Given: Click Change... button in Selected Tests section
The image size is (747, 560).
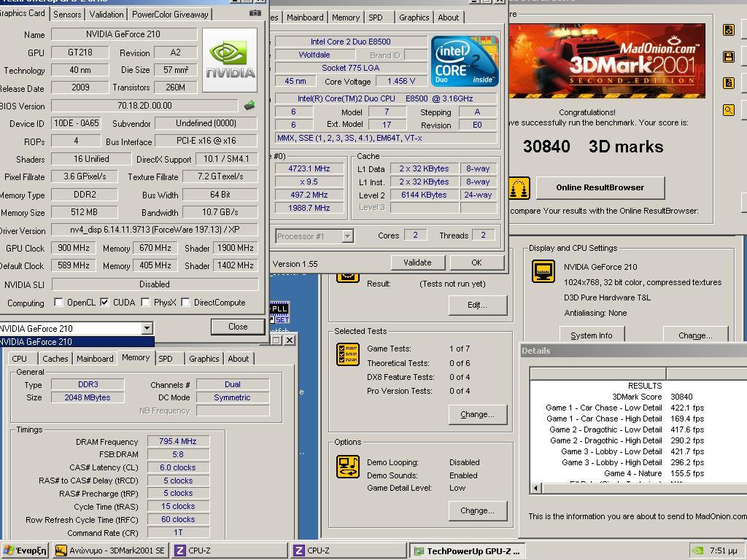Looking at the screenshot, I should [x=477, y=414].
